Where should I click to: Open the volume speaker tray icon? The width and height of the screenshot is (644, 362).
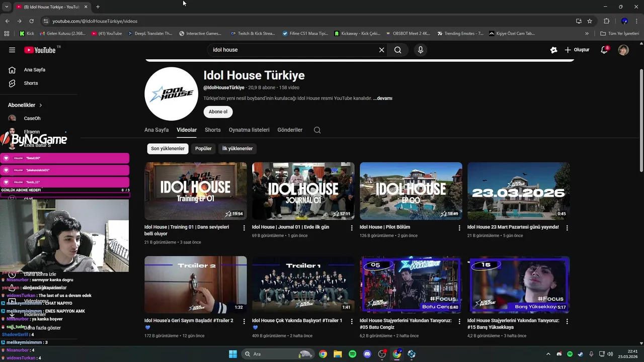[x=610, y=354]
